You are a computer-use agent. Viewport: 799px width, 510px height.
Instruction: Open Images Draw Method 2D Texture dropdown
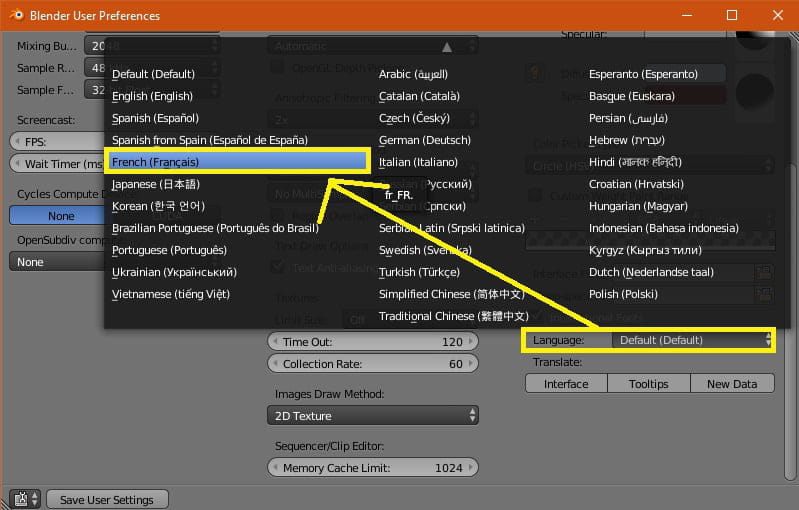click(x=372, y=416)
